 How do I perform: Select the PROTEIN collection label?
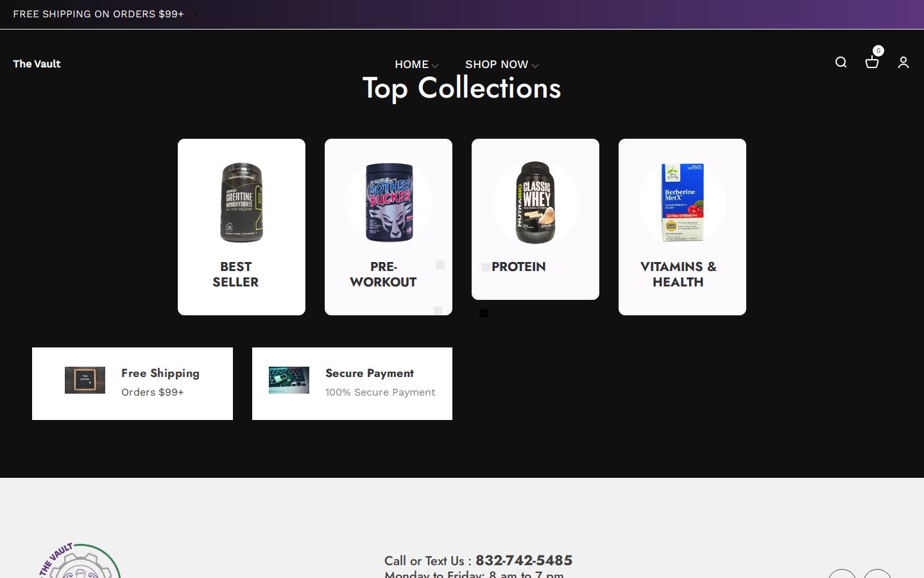click(x=518, y=267)
